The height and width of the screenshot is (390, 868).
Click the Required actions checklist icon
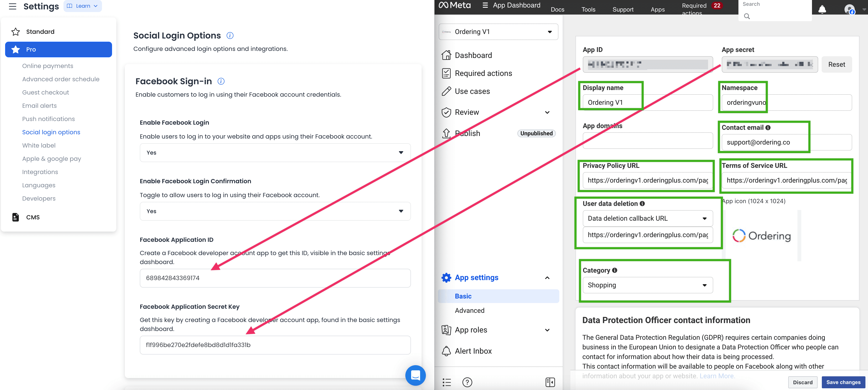point(446,73)
